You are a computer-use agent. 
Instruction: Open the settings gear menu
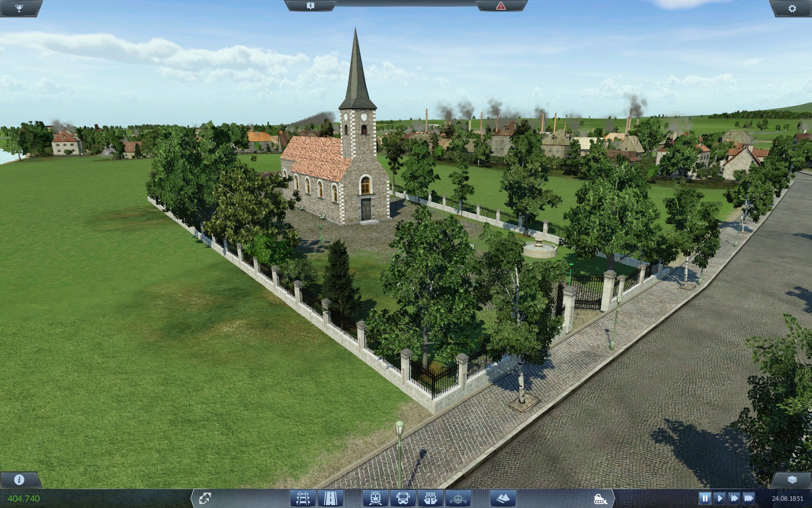792,8
